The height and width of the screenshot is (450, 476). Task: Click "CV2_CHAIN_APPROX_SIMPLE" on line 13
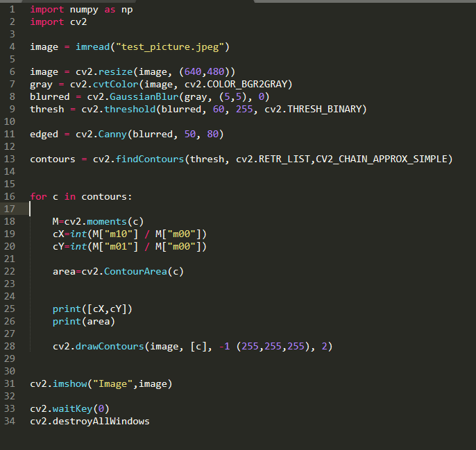point(382,159)
